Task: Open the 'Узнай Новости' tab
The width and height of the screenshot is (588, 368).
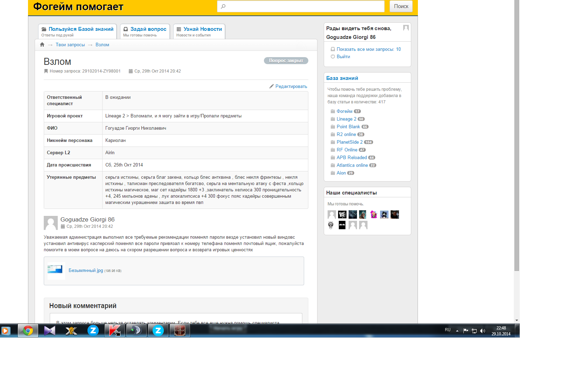Action: [x=199, y=32]
